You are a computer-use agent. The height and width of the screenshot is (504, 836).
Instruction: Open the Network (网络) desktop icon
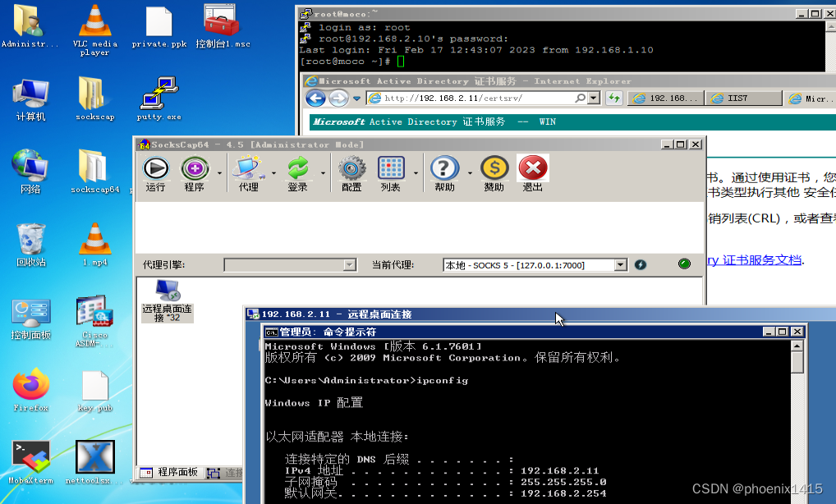pyautogui.click(x=30, y=172)
